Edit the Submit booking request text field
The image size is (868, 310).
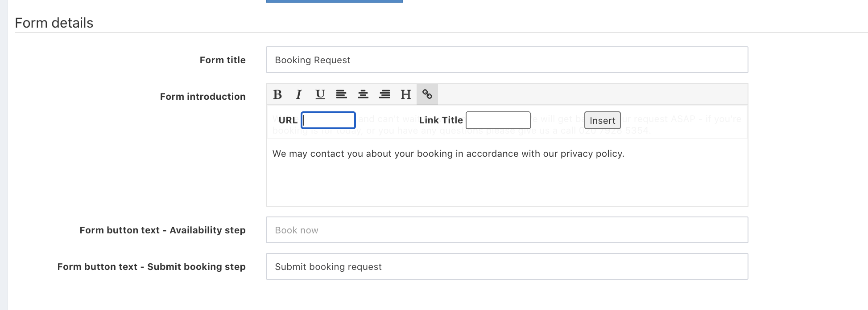pyautogui.click(x=507, y=267)
